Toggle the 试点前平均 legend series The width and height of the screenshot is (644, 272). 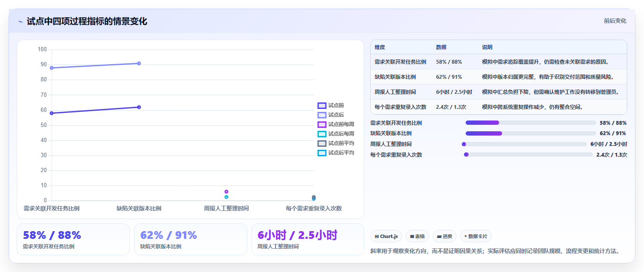tap(336, 143)
